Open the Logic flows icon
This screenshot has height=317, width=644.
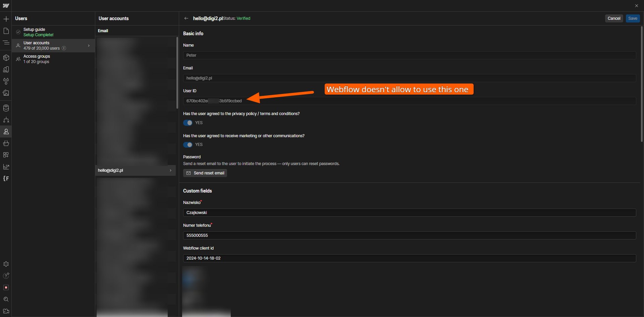[x=6, y=120]
